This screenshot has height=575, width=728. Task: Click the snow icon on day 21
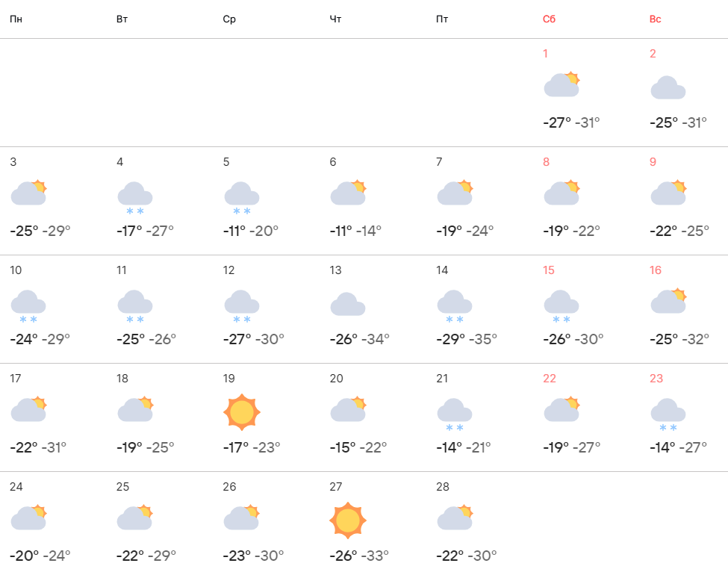point(455,414)
